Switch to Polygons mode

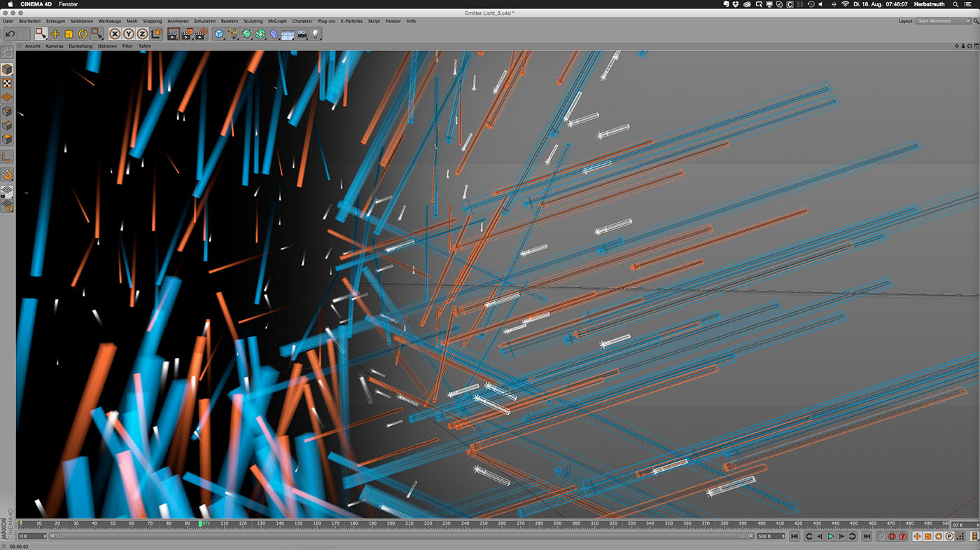pos(7,139)
